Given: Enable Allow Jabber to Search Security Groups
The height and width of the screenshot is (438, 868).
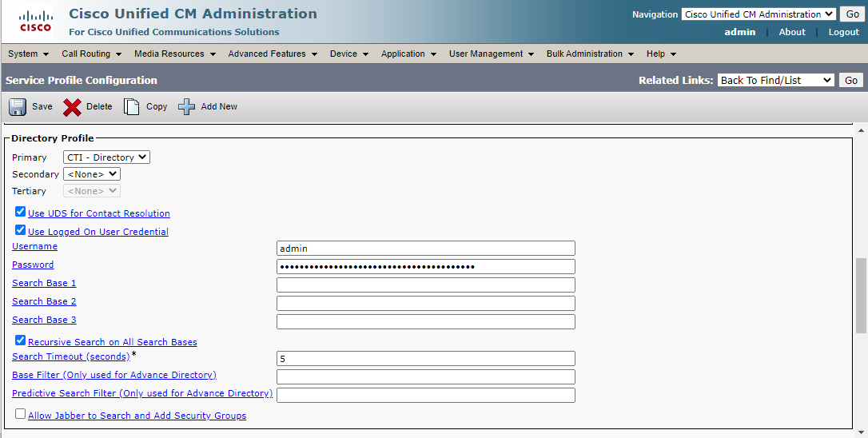Looking at the screenshot, I should coord(21,414).
